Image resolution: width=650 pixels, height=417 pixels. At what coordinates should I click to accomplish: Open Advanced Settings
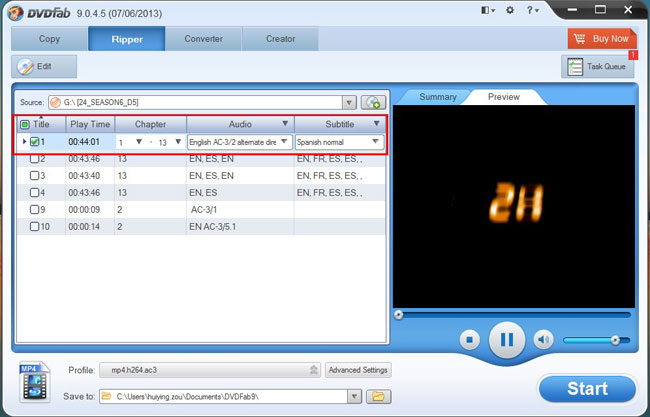358,370
